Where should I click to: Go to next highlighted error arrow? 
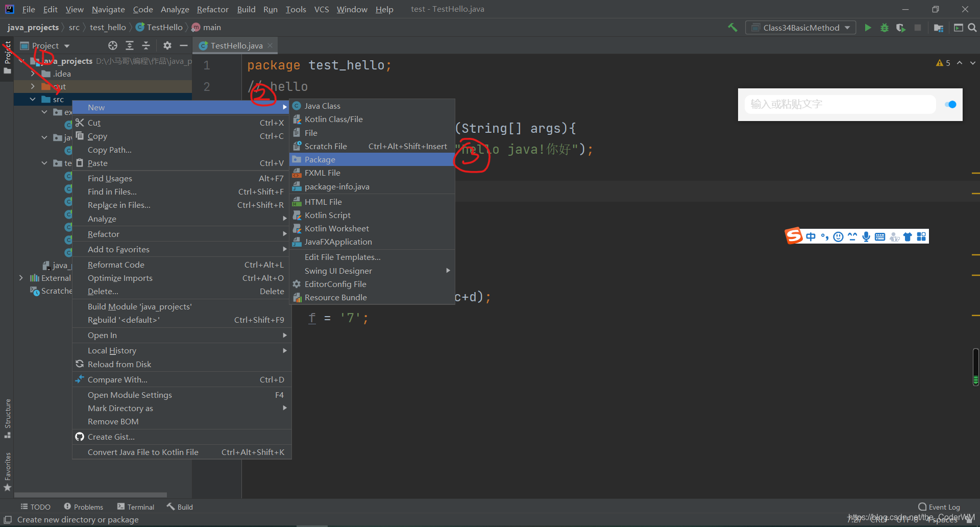click(973, 63)
